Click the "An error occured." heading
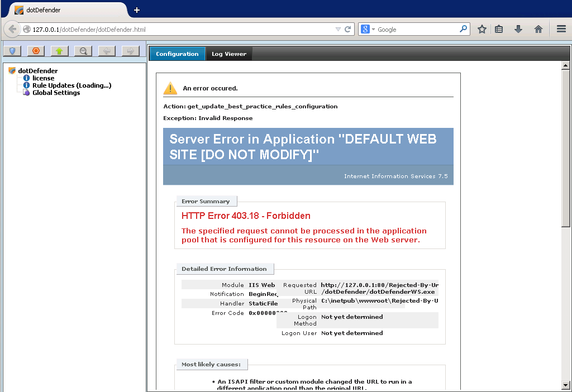Viewport: 572px width, 392px height. (210, 88)
